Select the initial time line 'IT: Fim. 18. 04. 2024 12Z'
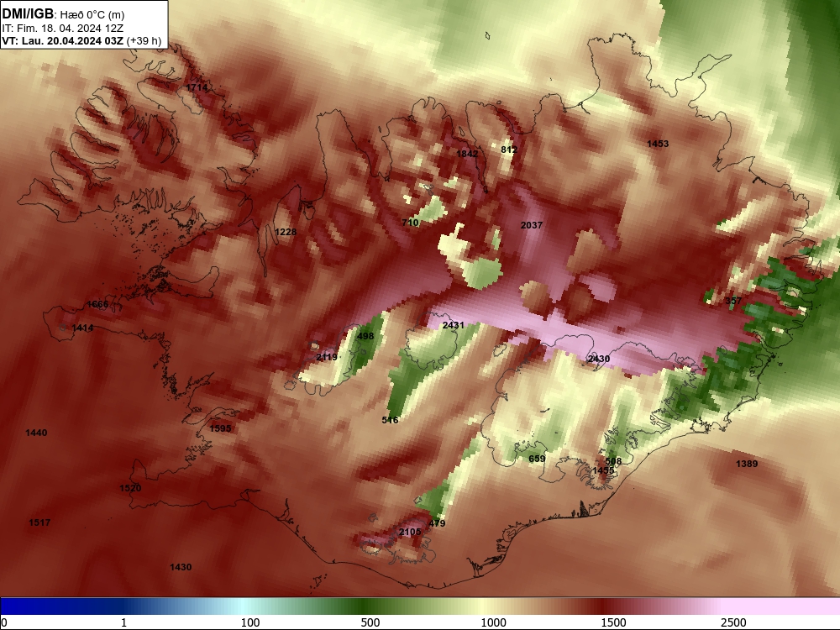Image resolution: width=840 pixels, height=630 pixels. (x=63, y=29)
